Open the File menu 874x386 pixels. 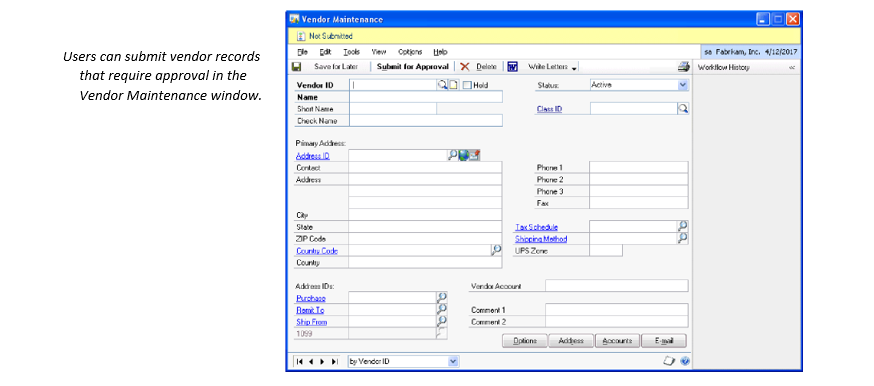[x=302, y=52]
